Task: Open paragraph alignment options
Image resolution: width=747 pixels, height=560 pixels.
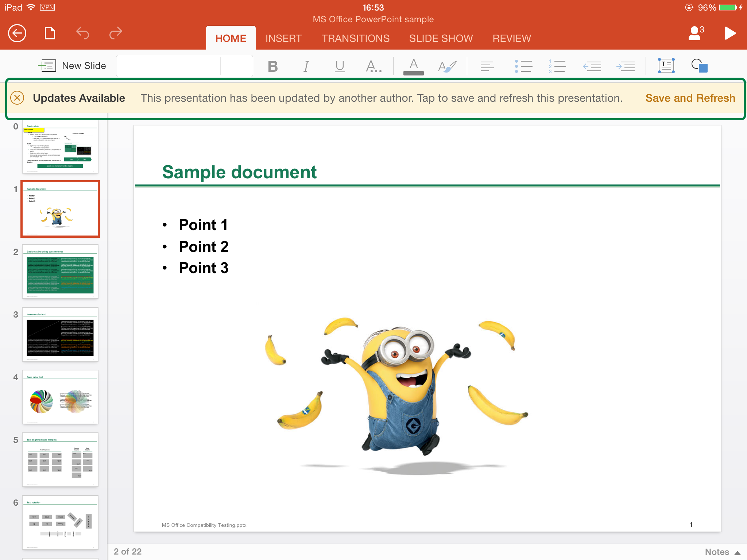Action: click(x=487, y=66)
